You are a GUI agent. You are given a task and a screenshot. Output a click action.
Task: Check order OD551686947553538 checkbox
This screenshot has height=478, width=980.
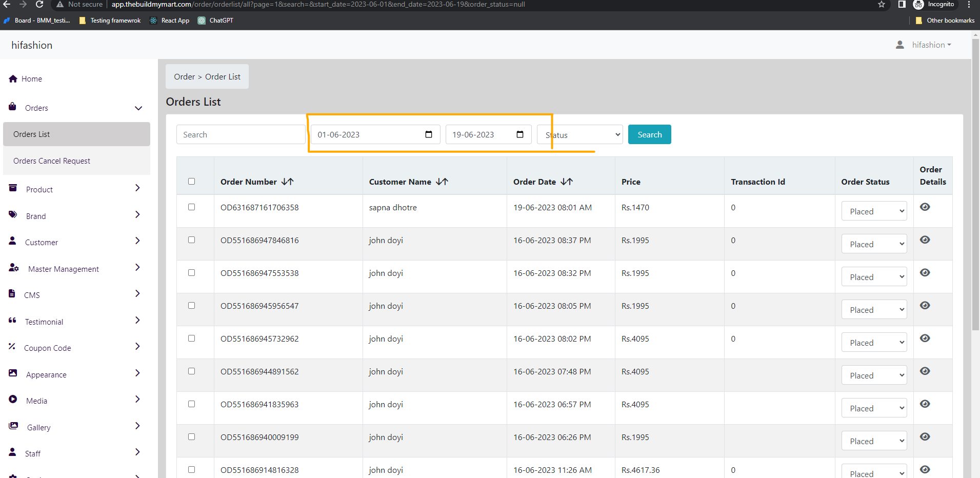(x=192, y=273)
